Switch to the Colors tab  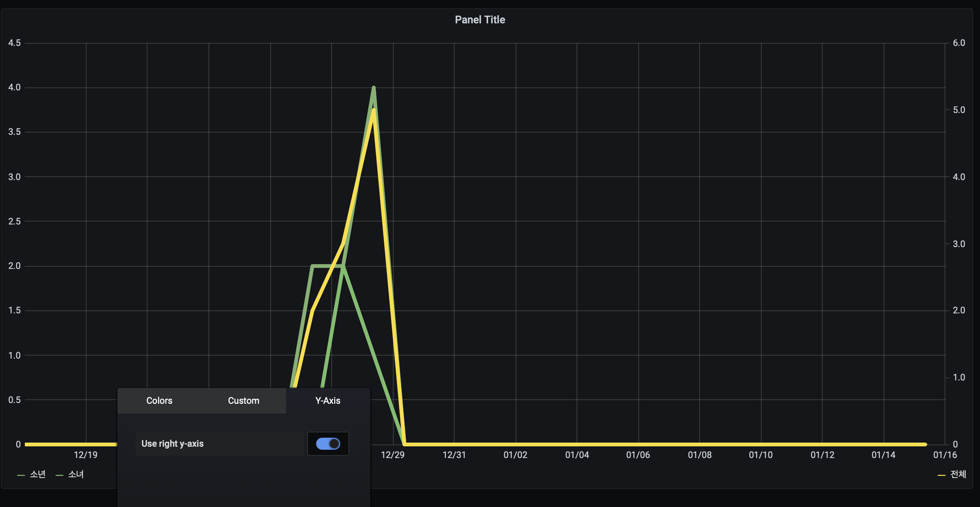tap(159, 400)
